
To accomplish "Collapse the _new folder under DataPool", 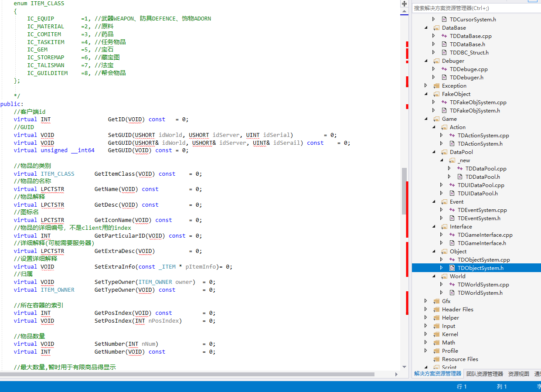I will [x=442, y=160].
